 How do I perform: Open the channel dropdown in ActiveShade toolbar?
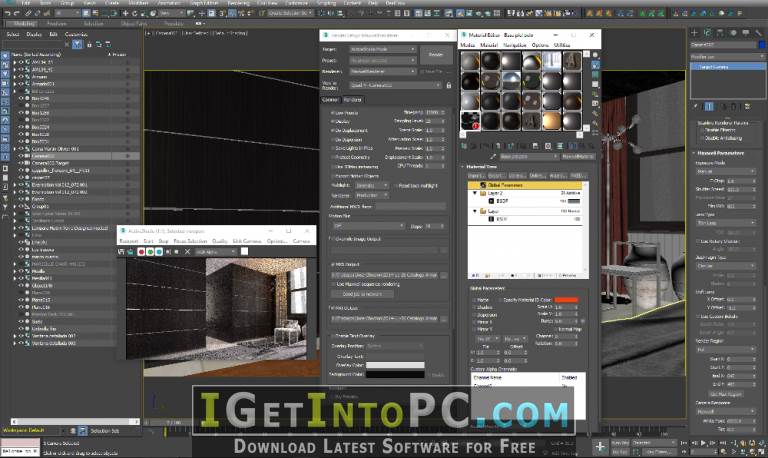[x=216, y=252]
